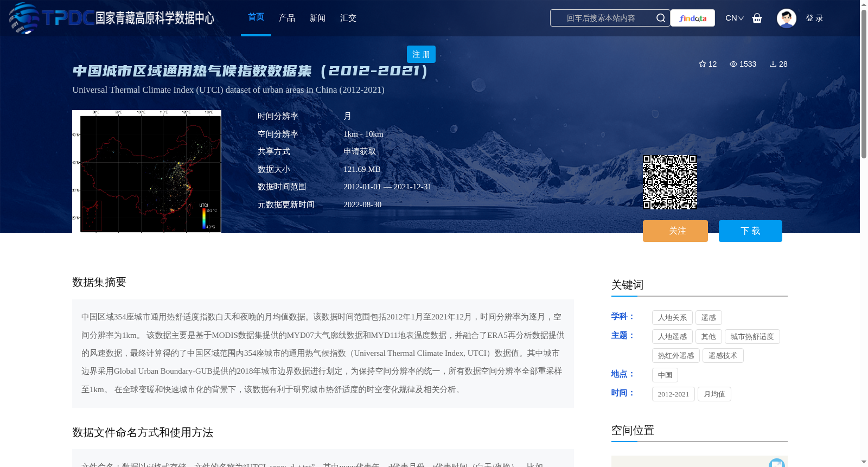The image size is (868, 467).
Task: Select the 人地关系 keyword tag
Action: click(672, 317)
